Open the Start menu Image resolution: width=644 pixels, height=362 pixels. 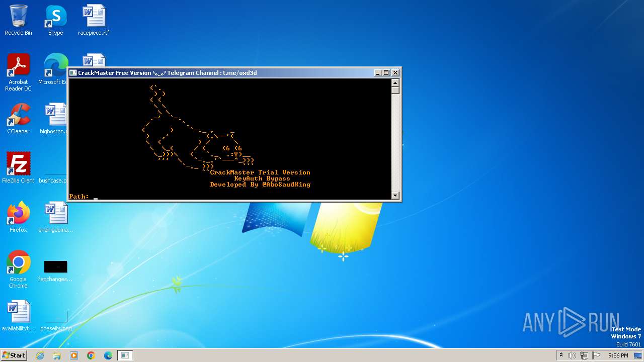point(14,355)
